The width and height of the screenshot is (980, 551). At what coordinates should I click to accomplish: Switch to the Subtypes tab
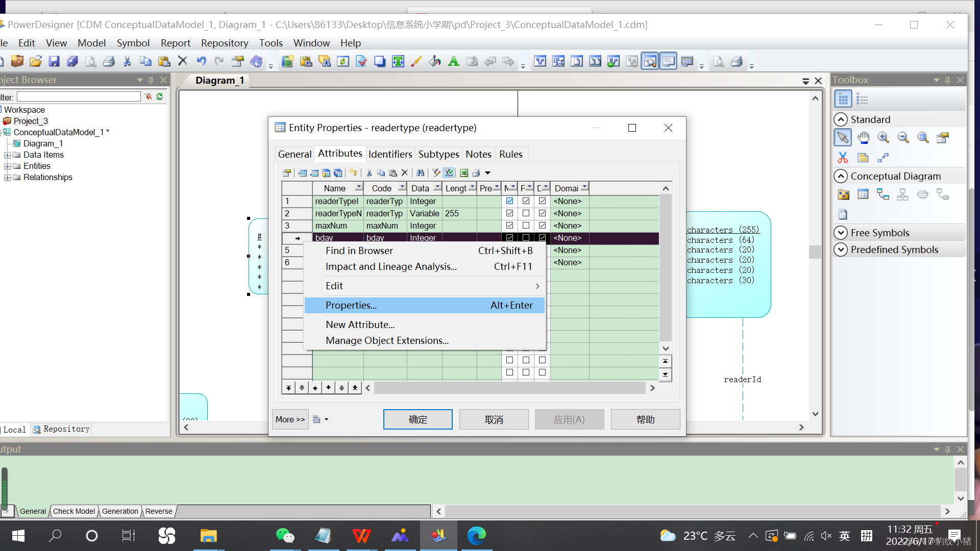tap(438, 154)
